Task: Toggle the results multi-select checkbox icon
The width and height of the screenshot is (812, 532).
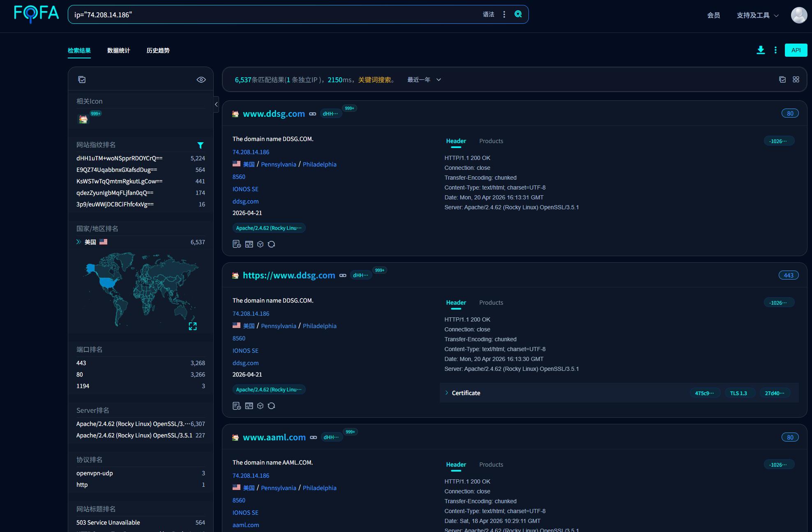Action: [782, 79]
